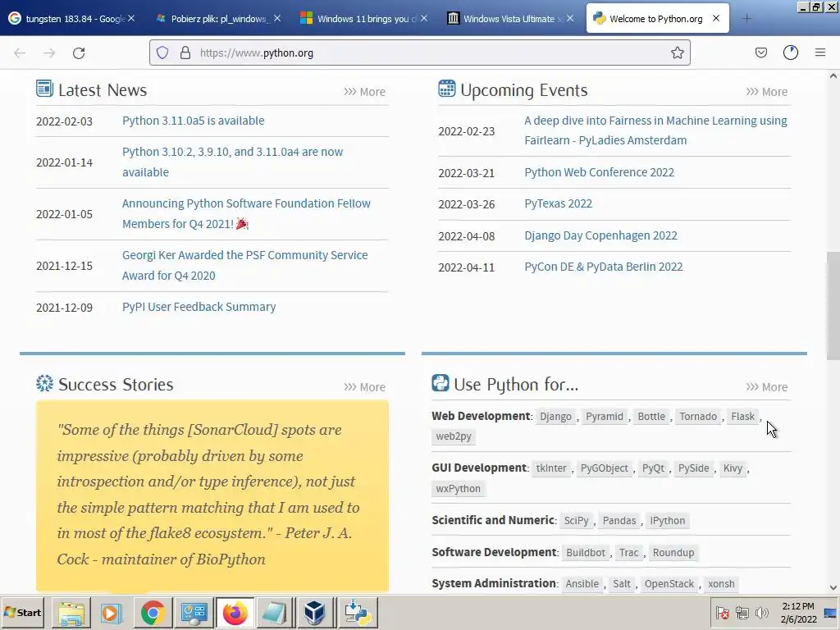
Task: Click the Pandas tag
Action: pyautogui.click(x=619, y=520)
